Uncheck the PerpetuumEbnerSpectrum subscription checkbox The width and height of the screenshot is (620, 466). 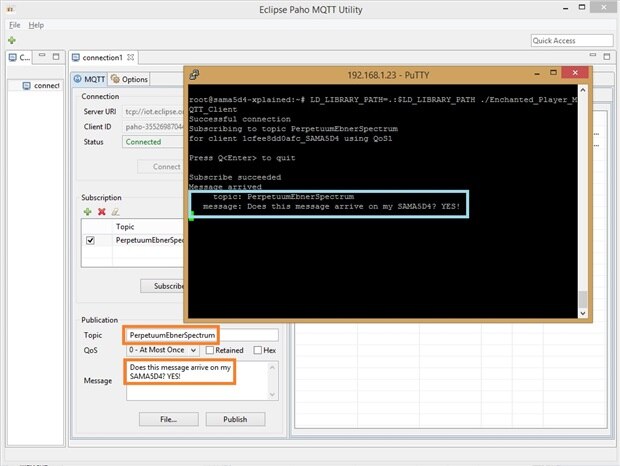point(91,241)
